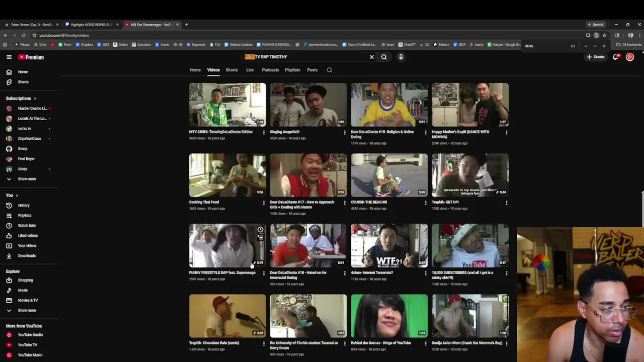Add FUNNY FREESTYLE RAP to Watch later

pos(260,230)
